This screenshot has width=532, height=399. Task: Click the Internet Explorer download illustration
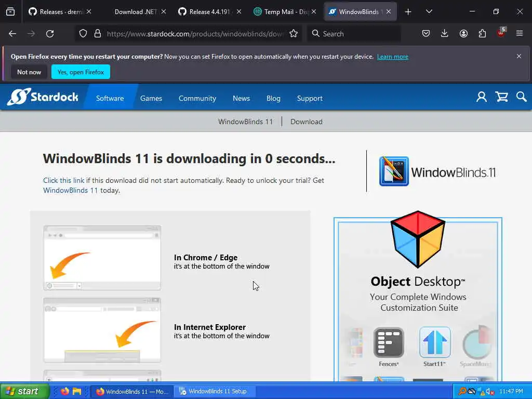(102, 330)
